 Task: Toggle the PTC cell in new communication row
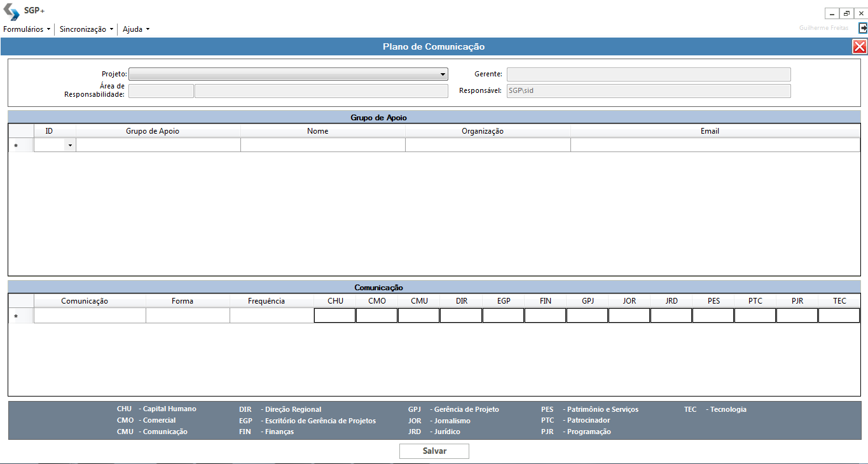pyautogui.click(x=755, y=316)
